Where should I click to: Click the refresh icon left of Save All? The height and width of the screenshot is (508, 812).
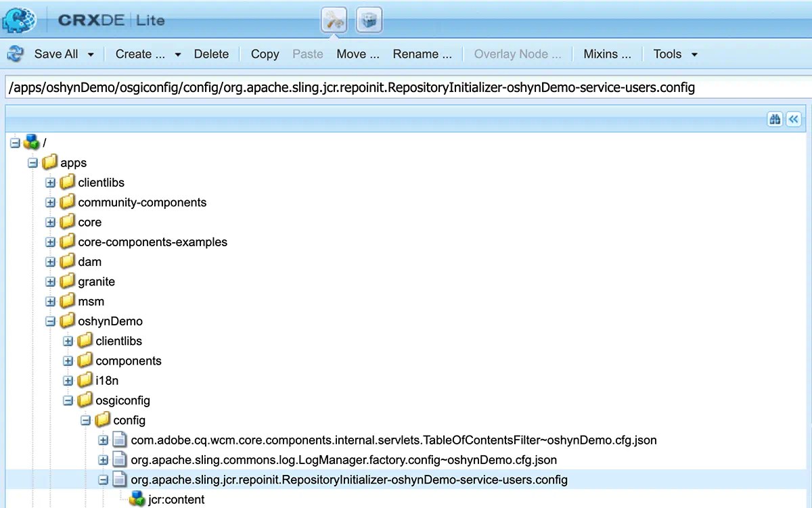click(14, 53)
